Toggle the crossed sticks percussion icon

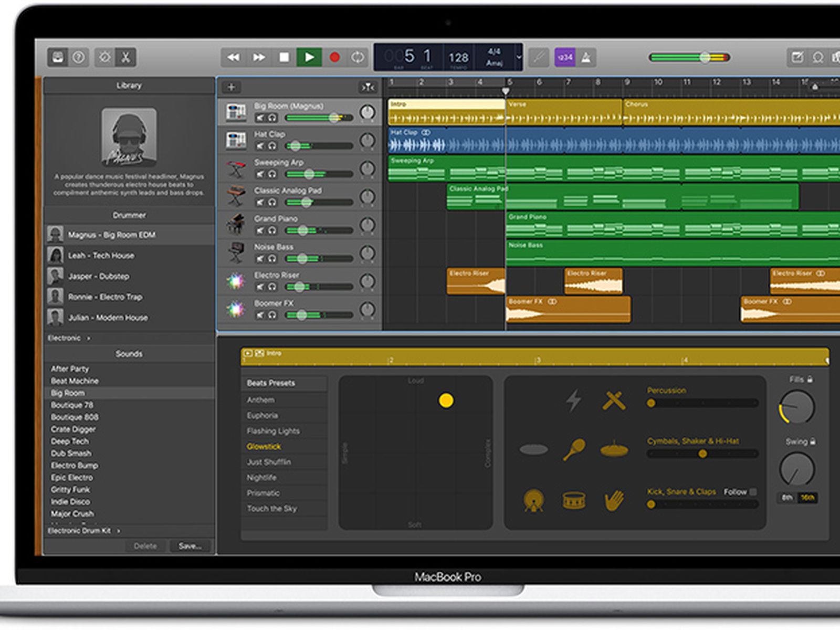(614, 401)
